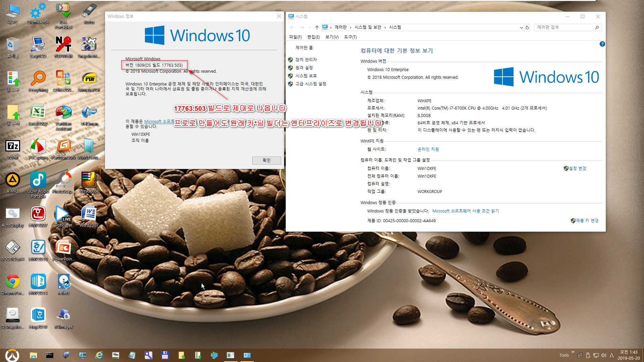Open WinRAR64 desktop icon
This screenshot has width=644, height=362.
(89, 183)
